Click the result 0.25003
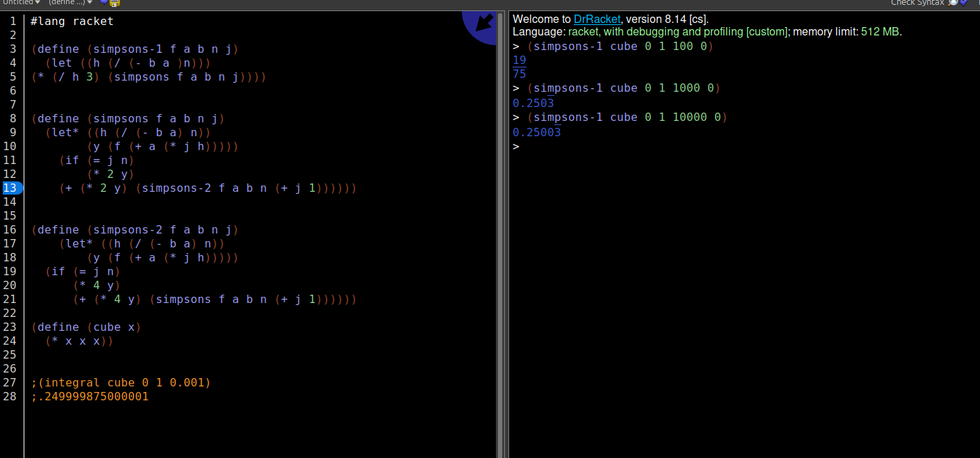The width and height of the screenshot is (980, 458). coord(537,132)
